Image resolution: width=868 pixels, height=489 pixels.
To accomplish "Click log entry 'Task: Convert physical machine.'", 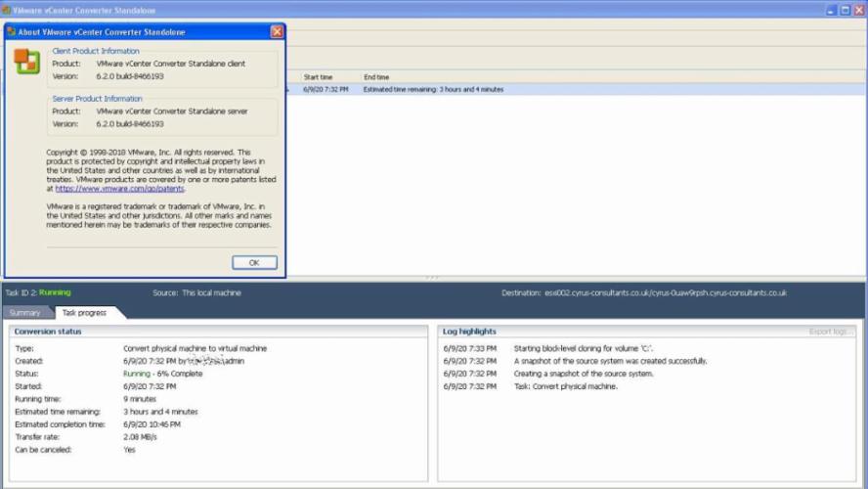I will (x=565, y=386).
